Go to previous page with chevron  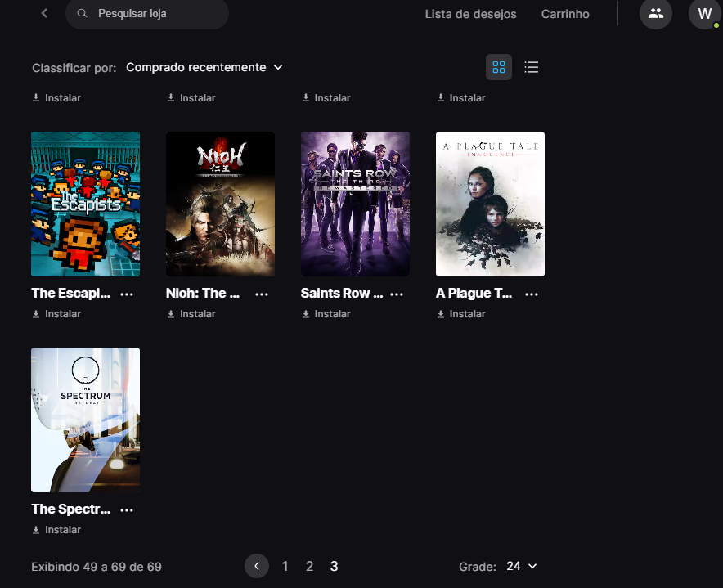point(257,566)
